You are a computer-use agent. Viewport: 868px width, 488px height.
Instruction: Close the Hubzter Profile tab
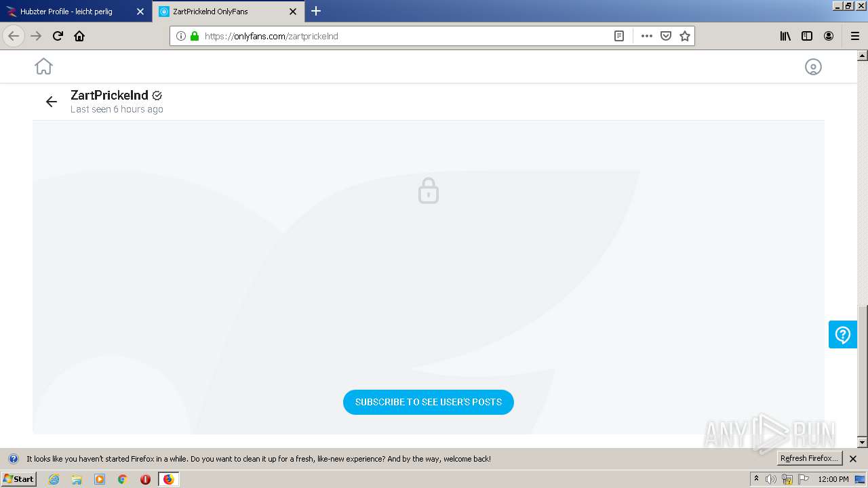pos(140,12)
